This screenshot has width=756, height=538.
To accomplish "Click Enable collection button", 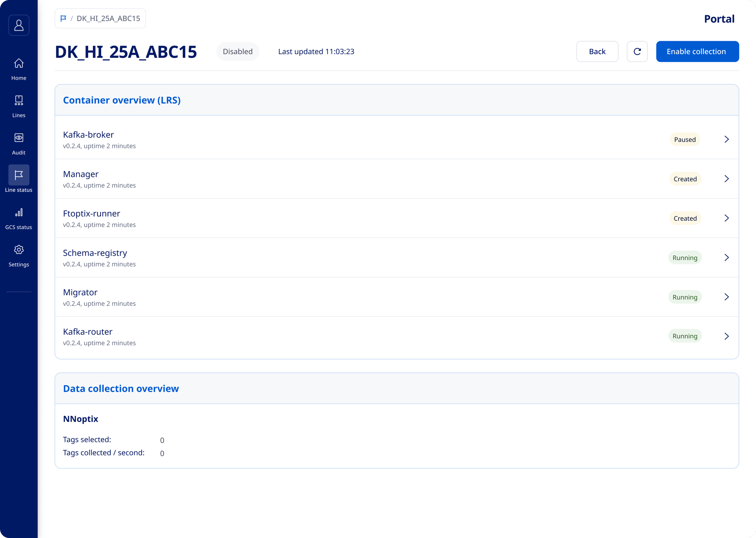I will 697,51.
